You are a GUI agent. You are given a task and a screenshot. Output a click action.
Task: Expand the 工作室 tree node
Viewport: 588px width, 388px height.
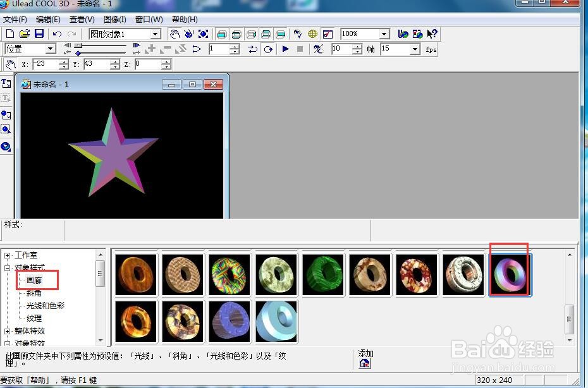click(x=7, y=255)
